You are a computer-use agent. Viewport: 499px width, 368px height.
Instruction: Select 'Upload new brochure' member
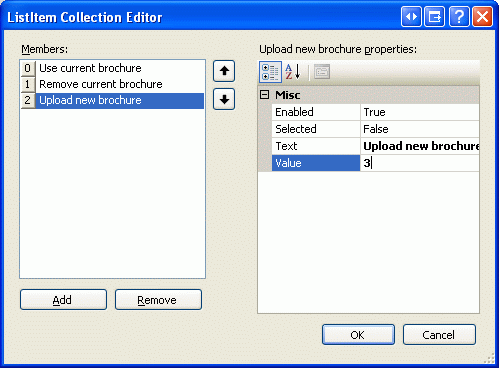point(120,100)
